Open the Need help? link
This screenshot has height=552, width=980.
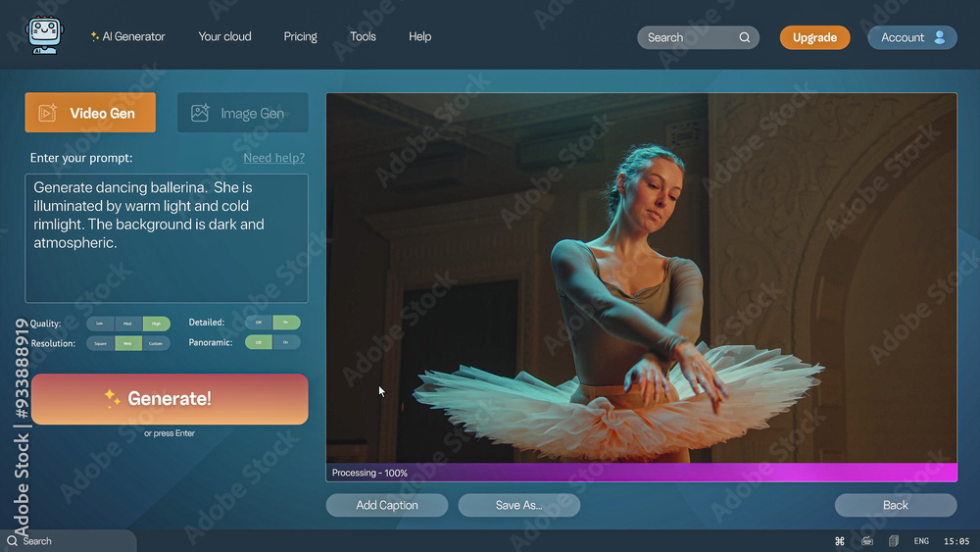(x=273, y=158)
